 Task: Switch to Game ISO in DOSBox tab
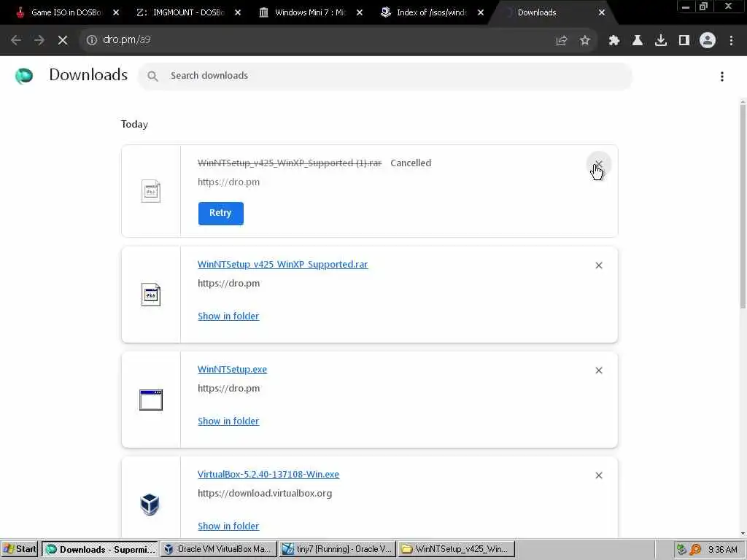[66, 12]
